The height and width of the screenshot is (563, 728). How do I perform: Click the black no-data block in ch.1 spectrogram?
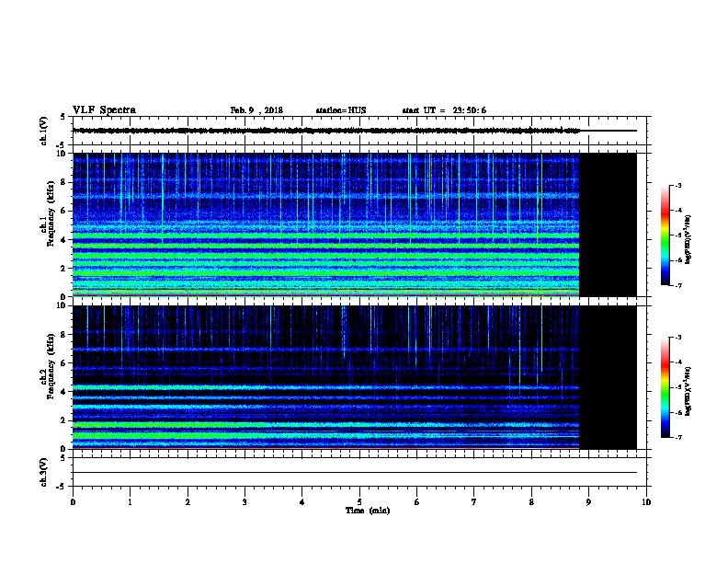click(x=608, y=224)
